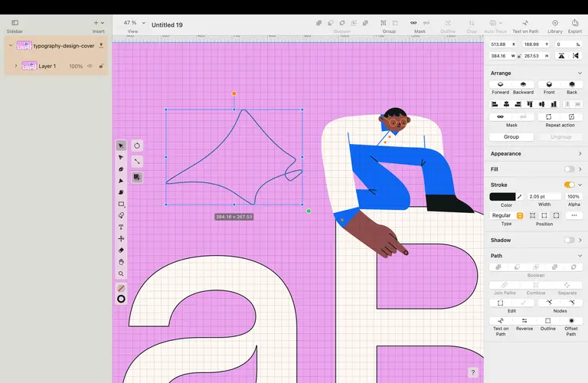The height and width of the screenshot is (383, 588).
Task: Click the Export toolbar icon
Action: coord(575,23)
